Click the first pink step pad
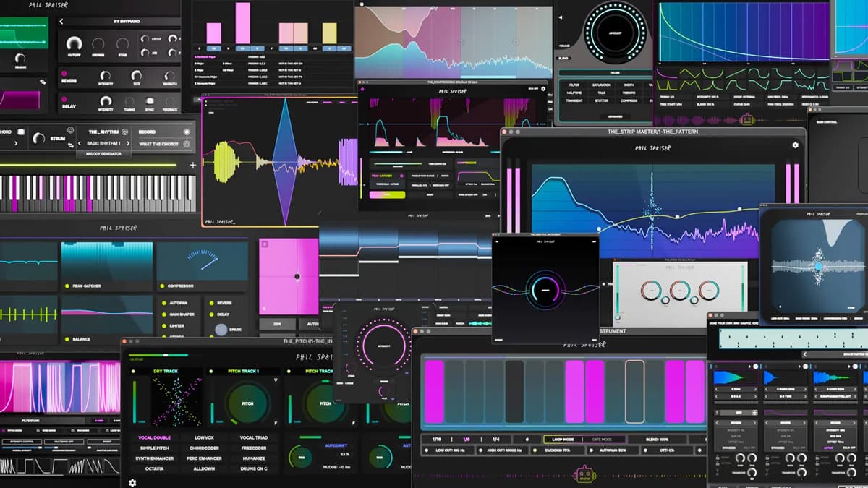Viewport: 868px width, 488px height. click(x=435, y=391)
